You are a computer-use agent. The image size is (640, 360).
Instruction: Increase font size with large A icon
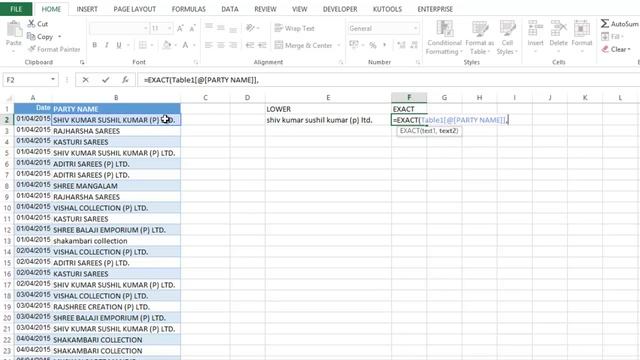click(x=180, y=28)
